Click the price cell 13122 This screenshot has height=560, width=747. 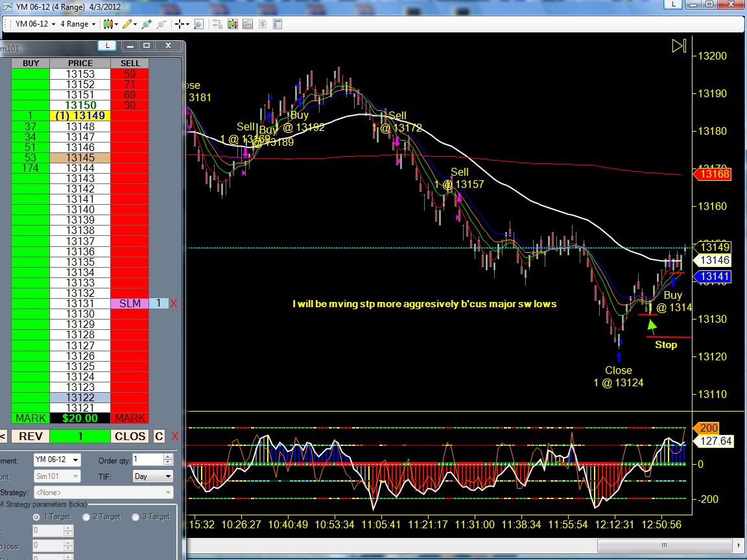click(x=80, y=397)
